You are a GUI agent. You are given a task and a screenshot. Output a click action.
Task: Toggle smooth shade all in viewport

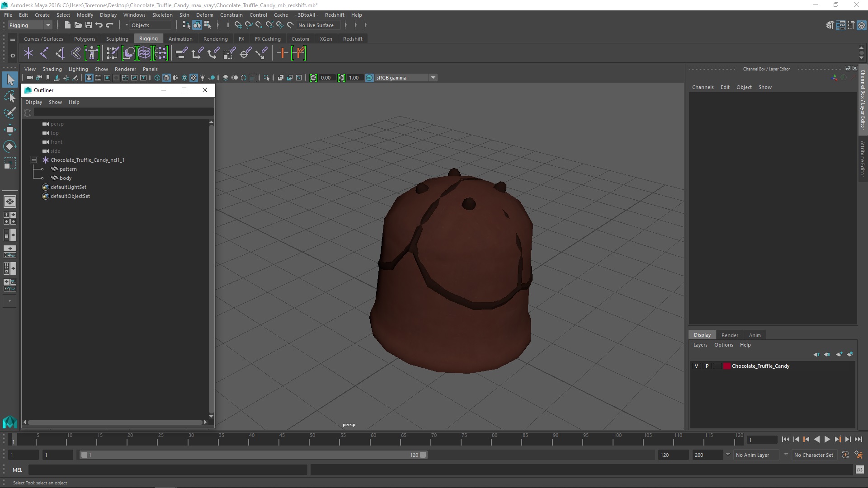click(x=166, y=78)
